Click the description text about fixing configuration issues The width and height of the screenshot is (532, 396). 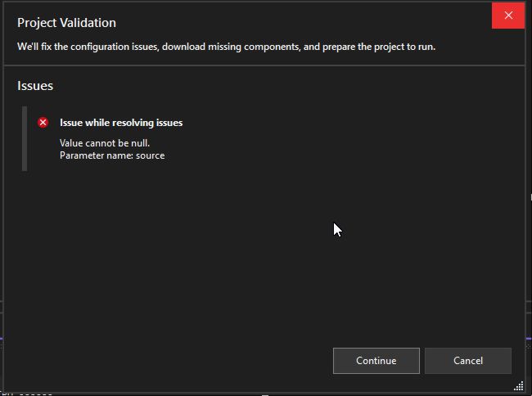tap(226, 47)
